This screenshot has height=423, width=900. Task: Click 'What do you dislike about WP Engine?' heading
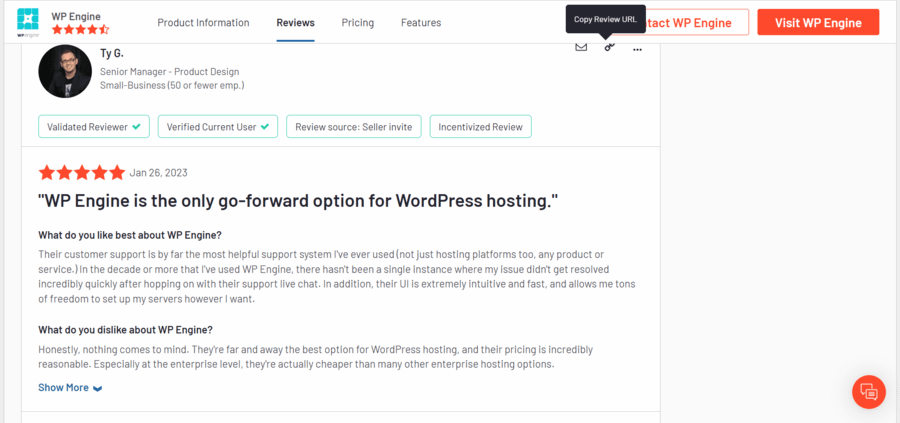point(126,330)
